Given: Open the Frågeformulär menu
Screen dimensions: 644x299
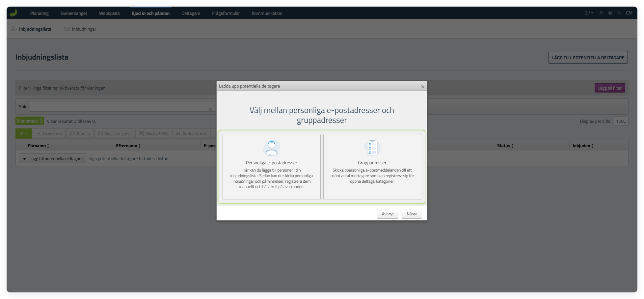Looking at the screenshot, I should (x=226, y=13).
